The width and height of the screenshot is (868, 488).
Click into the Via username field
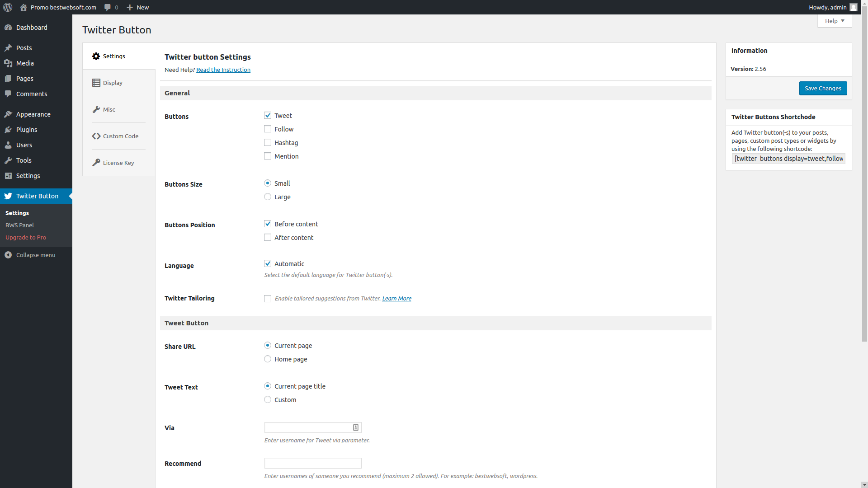tap(313, 427)
